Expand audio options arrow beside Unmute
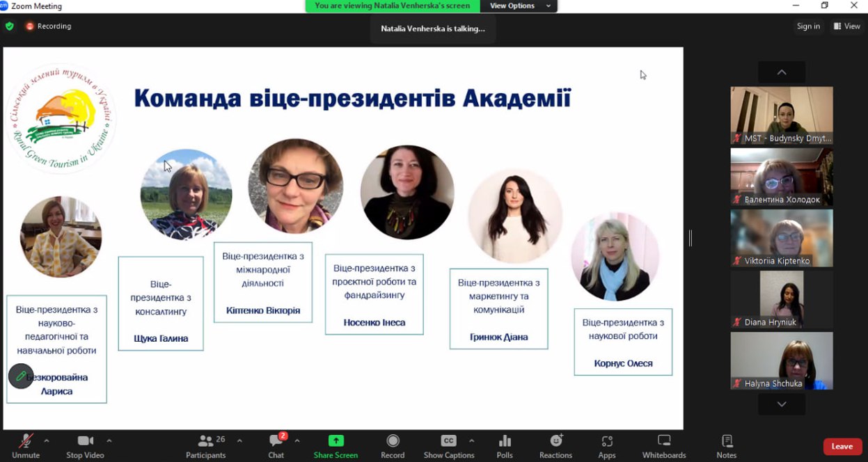The image size is (868, 462). [47, 440]
